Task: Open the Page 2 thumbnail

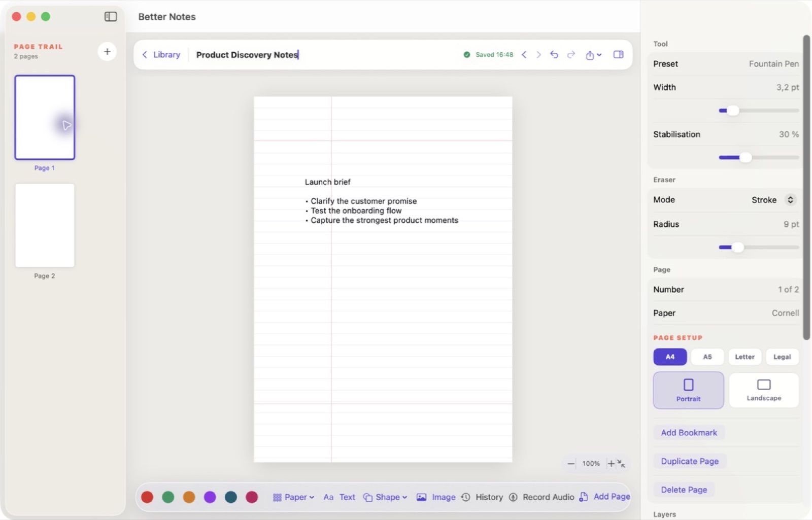Action: 45,225
